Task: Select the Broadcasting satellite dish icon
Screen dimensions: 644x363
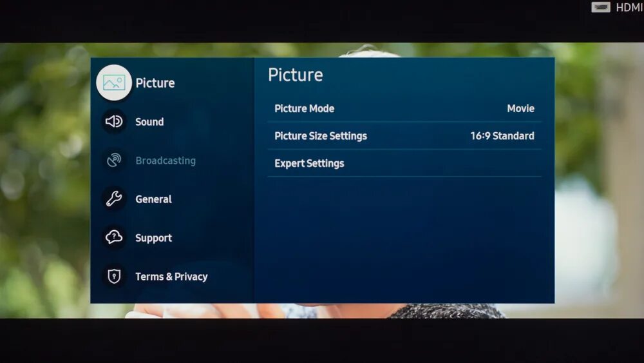Action: tap(114, 160)
